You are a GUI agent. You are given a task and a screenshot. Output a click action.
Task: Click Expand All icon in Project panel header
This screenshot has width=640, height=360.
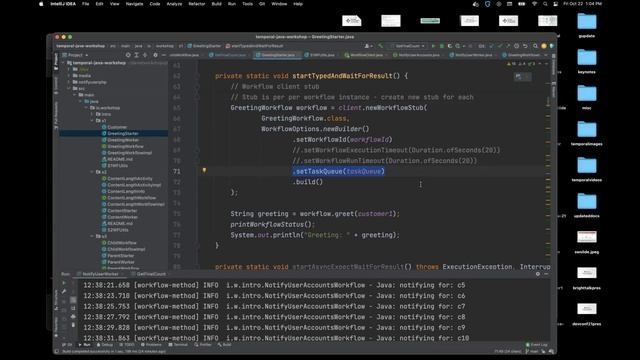click(x=137, y=55)
